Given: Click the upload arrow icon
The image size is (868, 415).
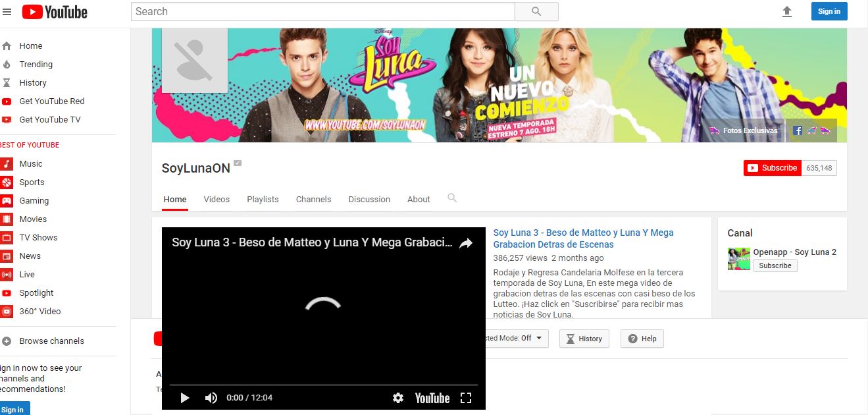Looking at the screenshot, I should (786, 12).
